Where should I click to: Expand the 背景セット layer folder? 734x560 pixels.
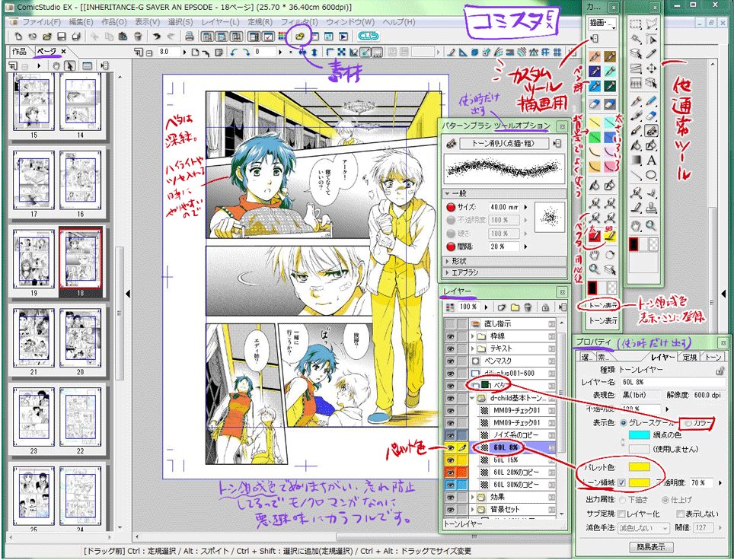(472, 509)
